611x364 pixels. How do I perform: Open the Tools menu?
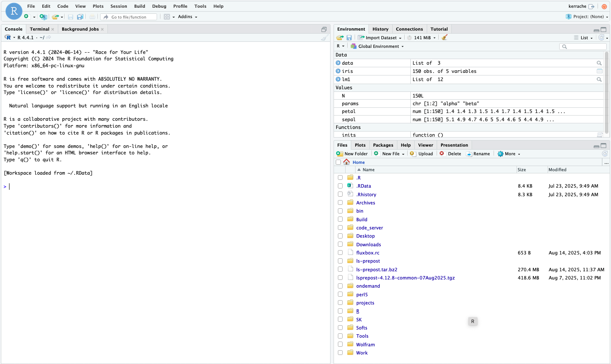tap(200, 6)
